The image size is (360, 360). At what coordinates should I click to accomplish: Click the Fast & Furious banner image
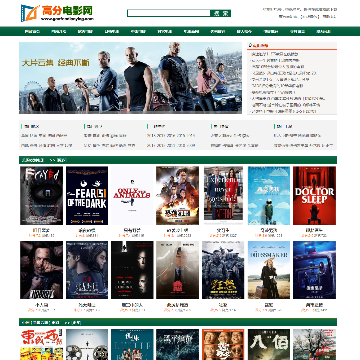(x=130, y=78)
